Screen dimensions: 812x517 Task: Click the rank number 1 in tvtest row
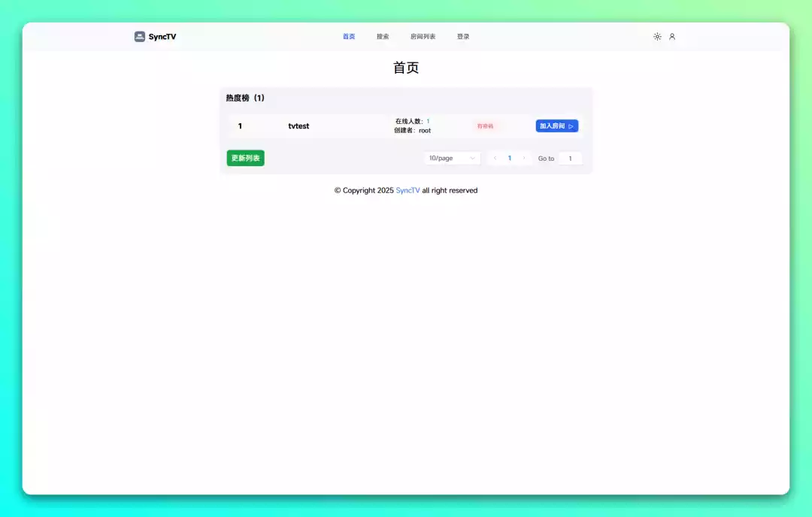click(x=240, y=125)
